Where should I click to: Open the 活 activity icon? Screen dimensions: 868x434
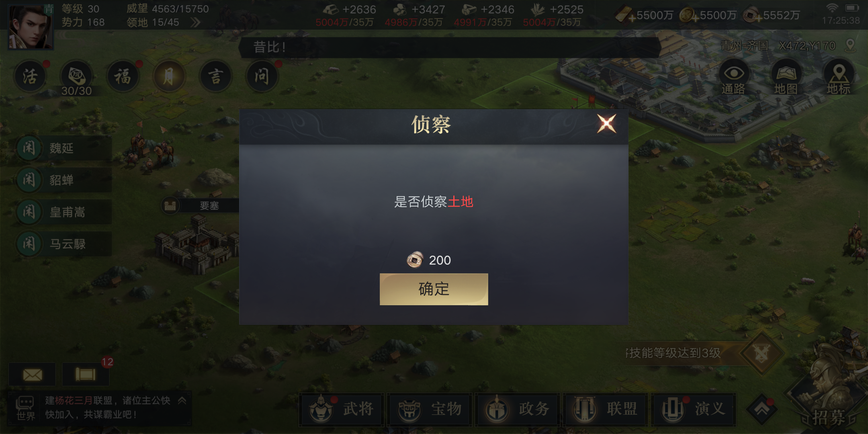click(31, 76)
